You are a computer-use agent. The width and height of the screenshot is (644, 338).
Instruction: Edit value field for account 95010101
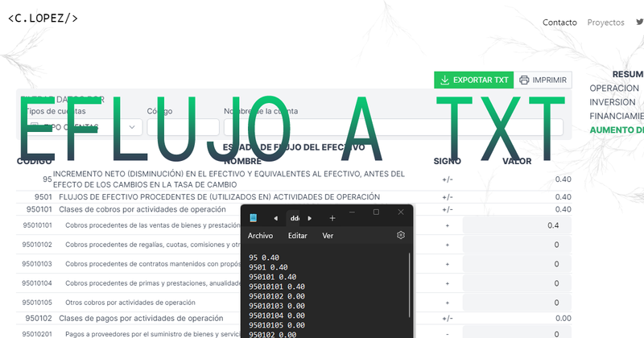click(x=517, y=225)
